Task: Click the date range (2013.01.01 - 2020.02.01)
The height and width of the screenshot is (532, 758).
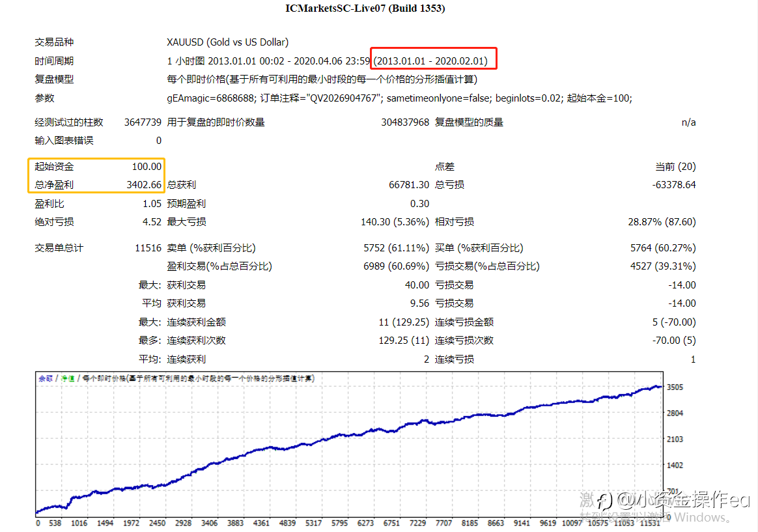Action: (430, 61)
